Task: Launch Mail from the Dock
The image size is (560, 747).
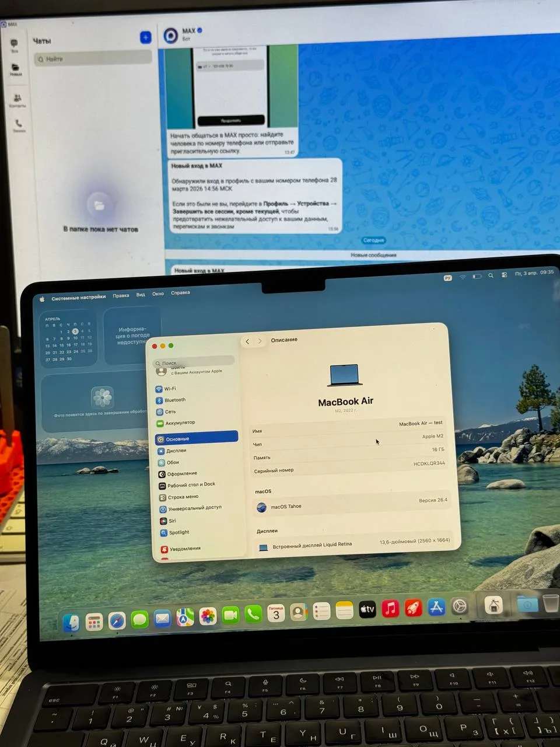Action: coord(162,618)
